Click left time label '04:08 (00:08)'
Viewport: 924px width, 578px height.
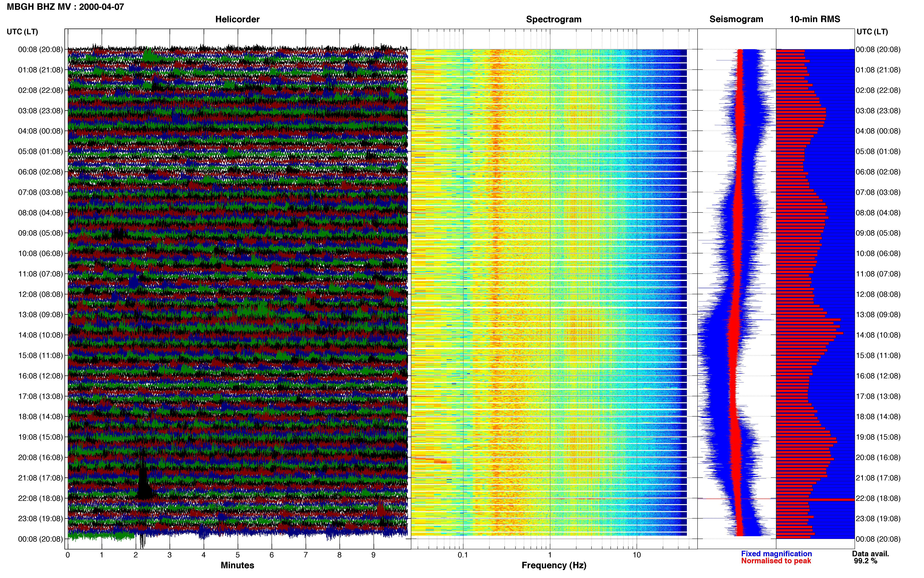41,131
